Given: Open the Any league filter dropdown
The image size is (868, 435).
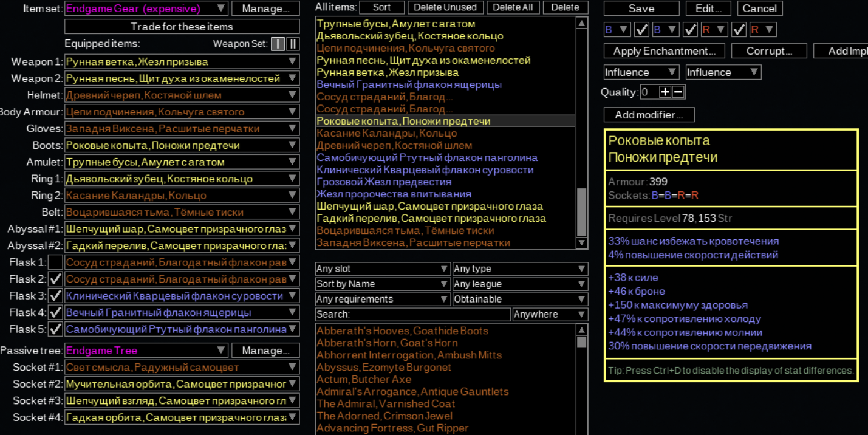Looking at the screenshot, I should [520, 284].
